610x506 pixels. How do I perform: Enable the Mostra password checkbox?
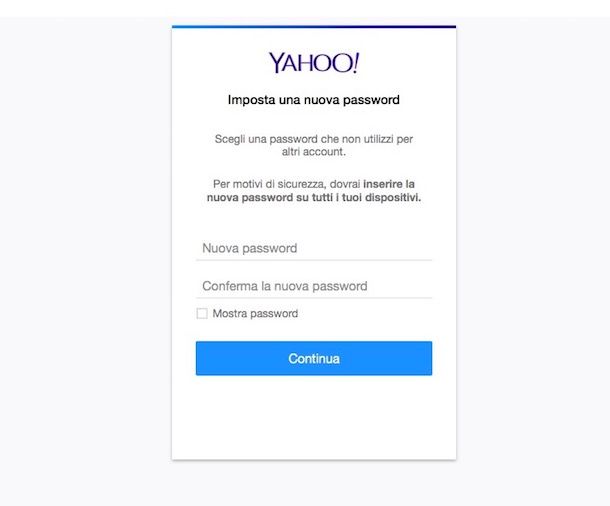[x=202, y=313]
